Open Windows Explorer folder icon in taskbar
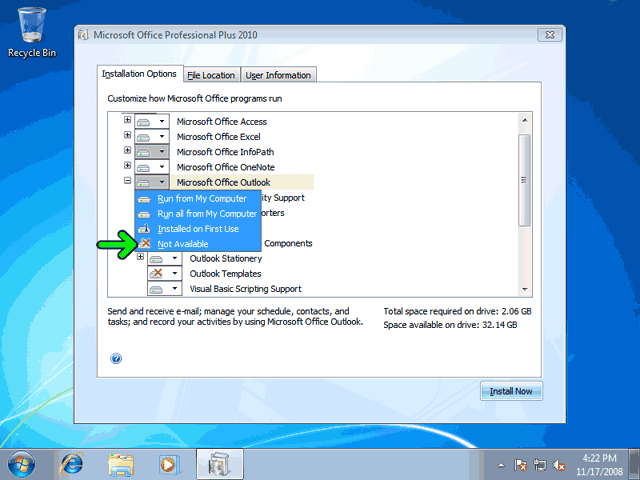 coord(120,464)
